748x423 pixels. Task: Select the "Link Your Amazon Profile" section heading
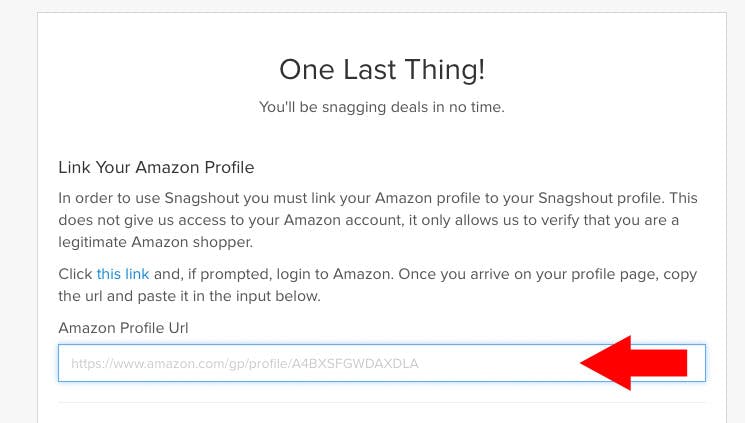click(156, 167)
